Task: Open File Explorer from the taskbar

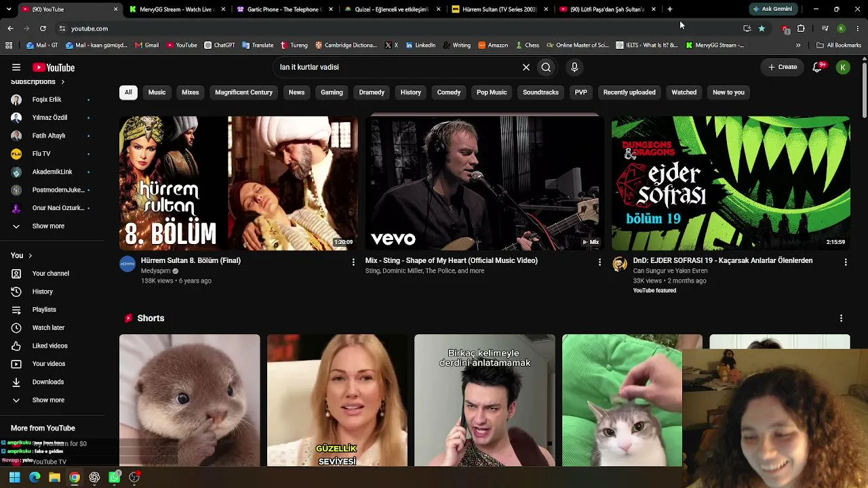Action: [x=54, y=477]
